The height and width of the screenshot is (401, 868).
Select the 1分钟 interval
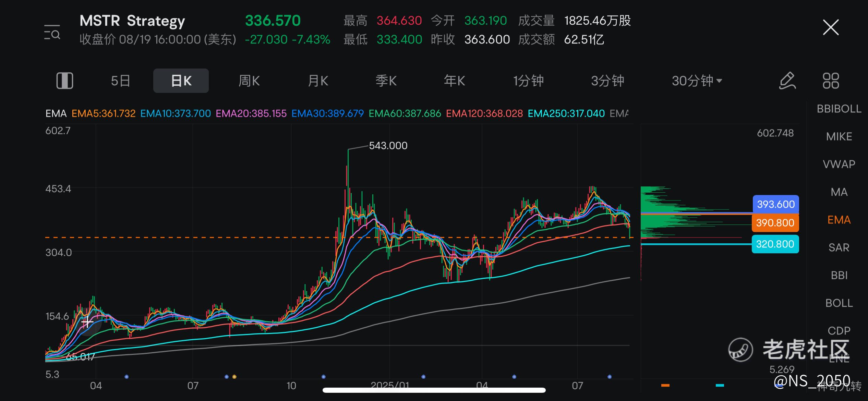pos(528,81)
